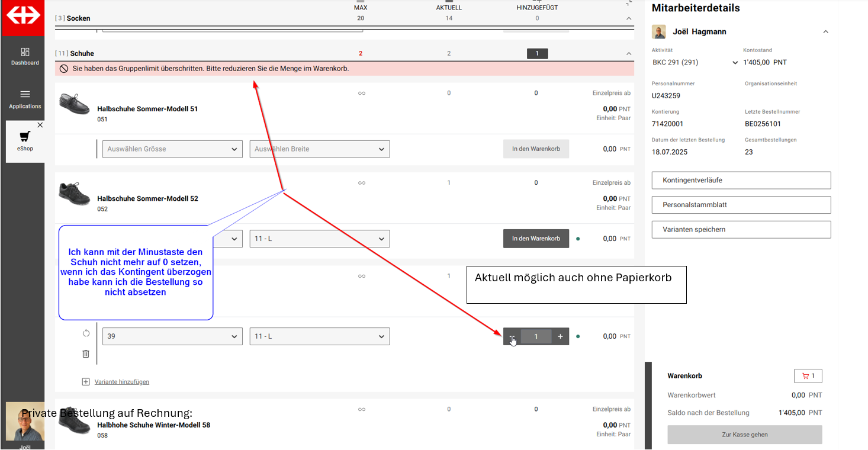The height and width of the screenshot is (450, 868).
Task: Click the SBB logo in top-left corner
Action: [22, 16]
